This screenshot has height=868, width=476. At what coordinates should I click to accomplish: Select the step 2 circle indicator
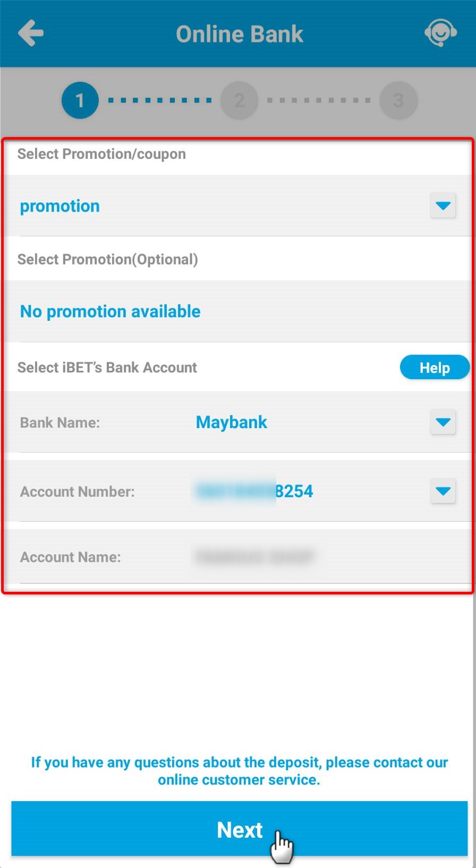coord(239,100)
